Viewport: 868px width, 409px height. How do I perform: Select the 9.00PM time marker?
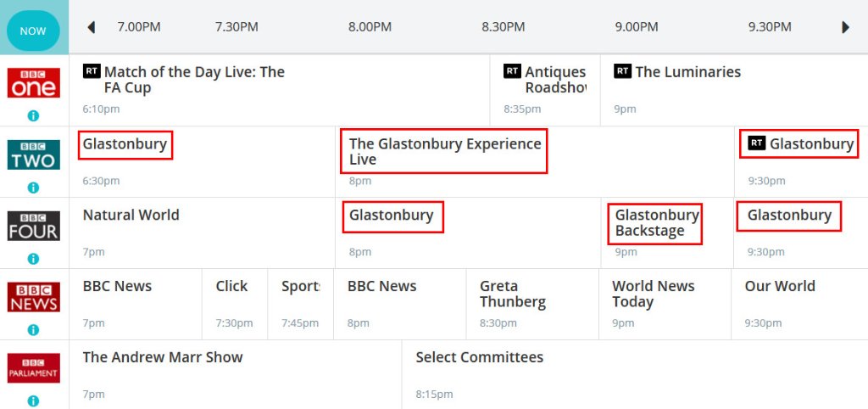[x=637, y=27]
